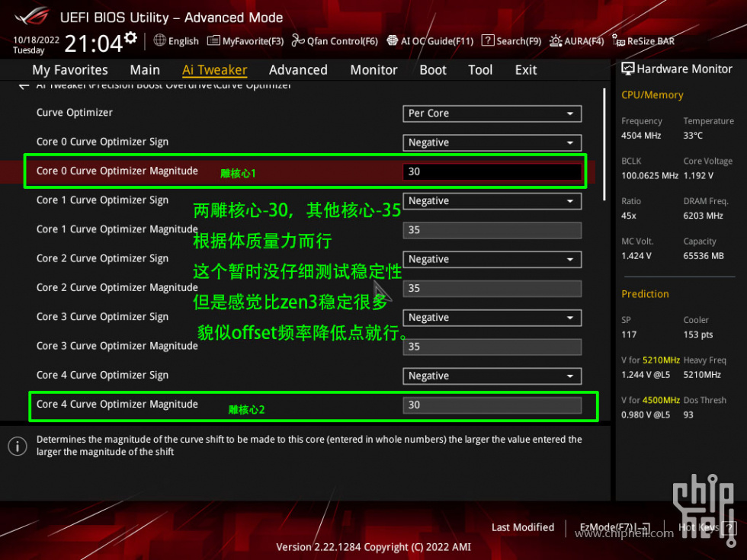This screenshot has width=747, height=560.
Task: Select the Ai Tweaker tab
Action: tap(214, 70)
